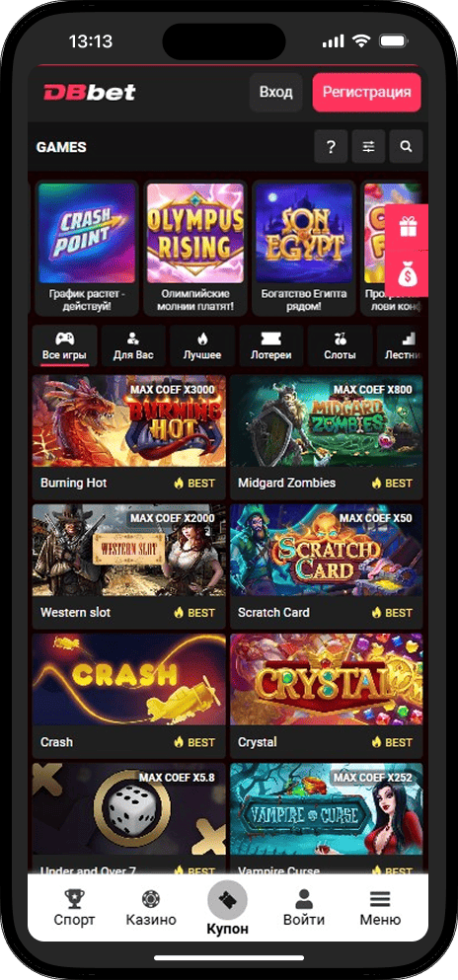Open the help question mark icon

coord(331,147)
